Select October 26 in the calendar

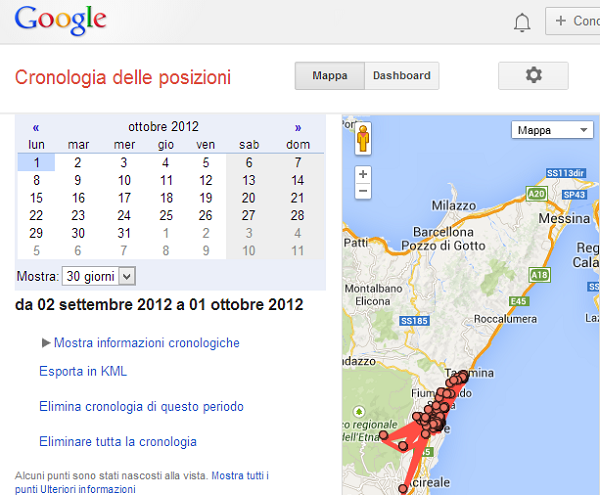(x=205, y=215)
